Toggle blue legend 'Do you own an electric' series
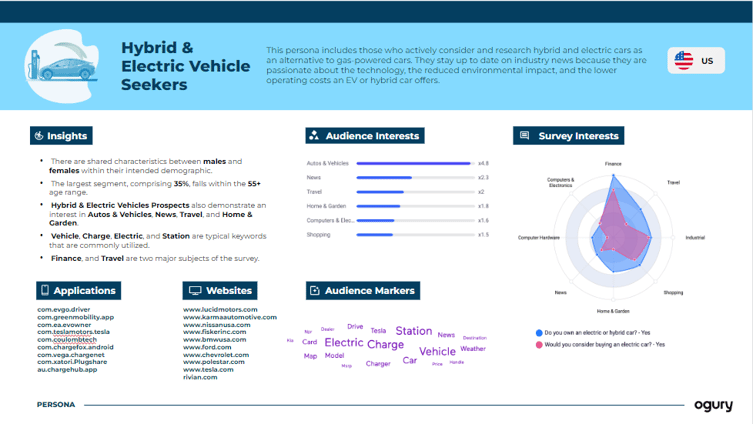 [x=540, y=332]
